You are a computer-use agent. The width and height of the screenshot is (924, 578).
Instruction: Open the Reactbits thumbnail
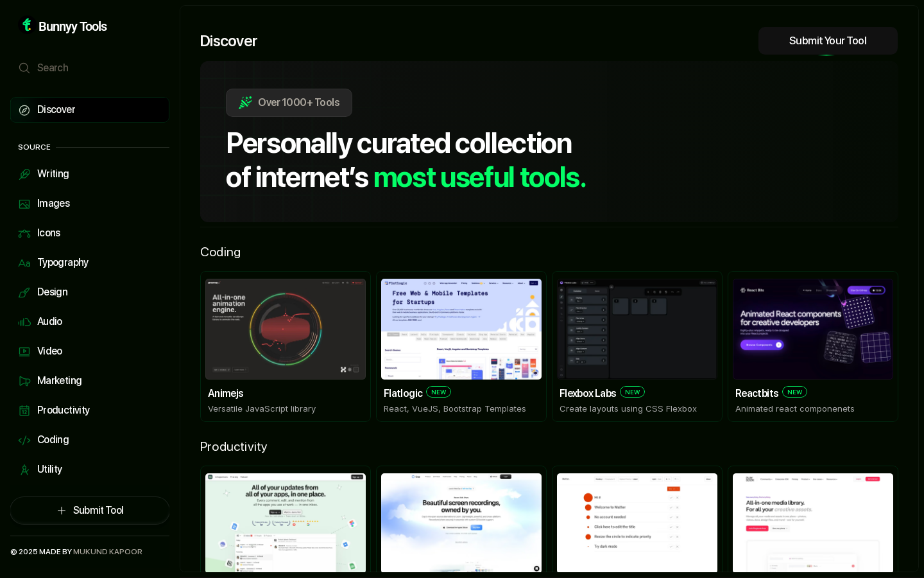tap(813, 329)
